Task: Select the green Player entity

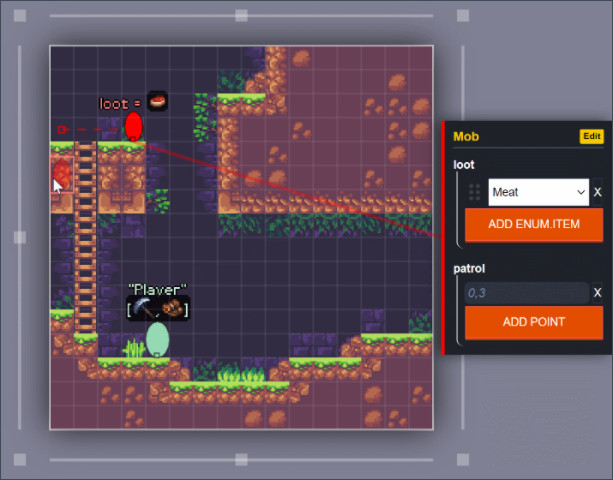Action: (157, 339)
